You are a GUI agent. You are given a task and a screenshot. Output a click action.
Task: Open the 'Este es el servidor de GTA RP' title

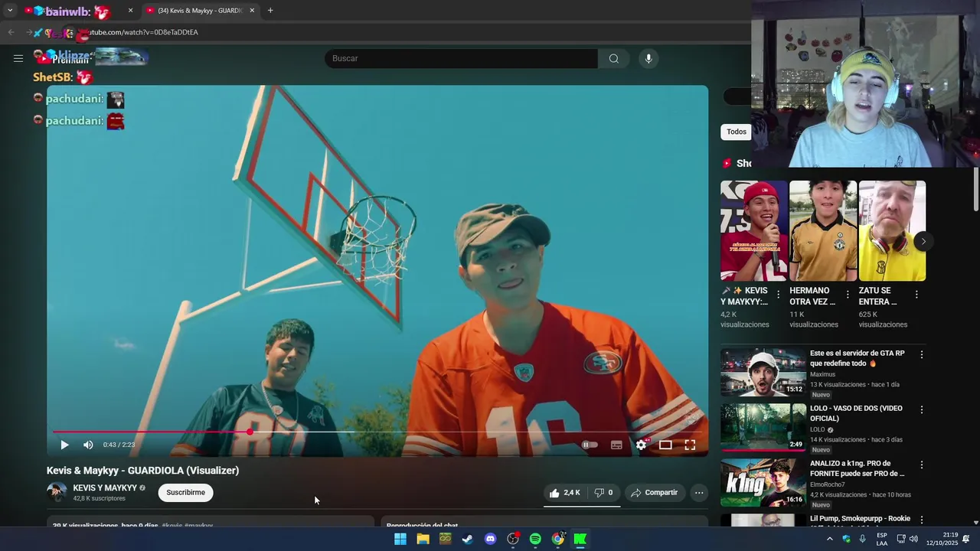click(857, 358)
